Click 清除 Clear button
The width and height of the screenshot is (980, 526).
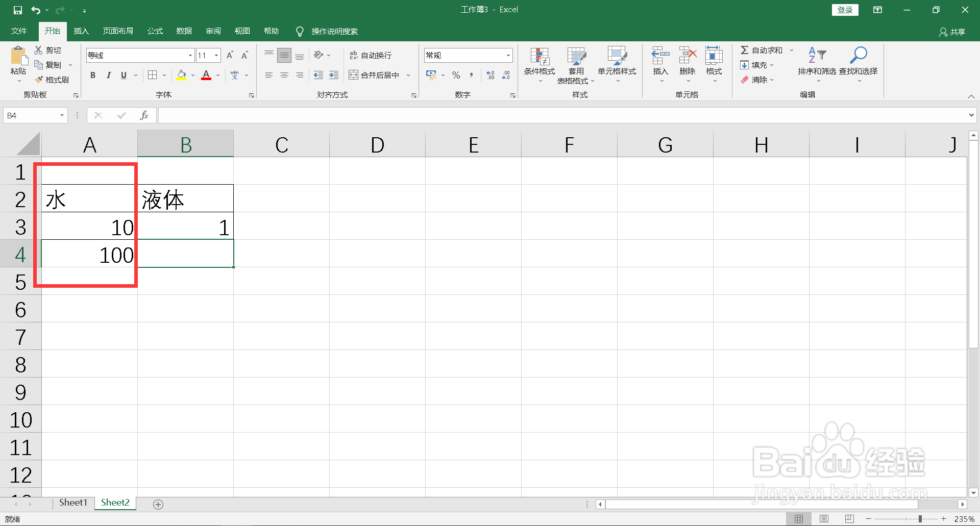[754, 80]
